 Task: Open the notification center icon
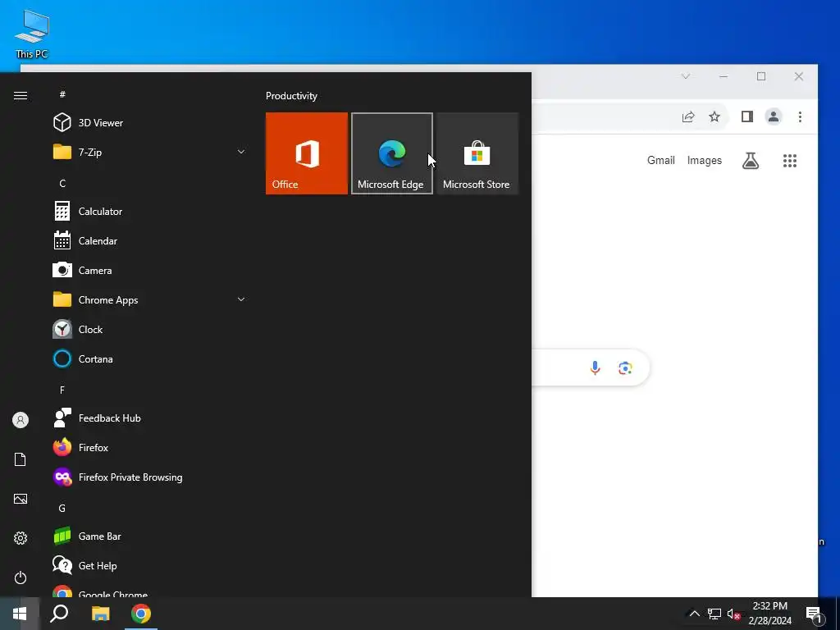coord(814,614)
